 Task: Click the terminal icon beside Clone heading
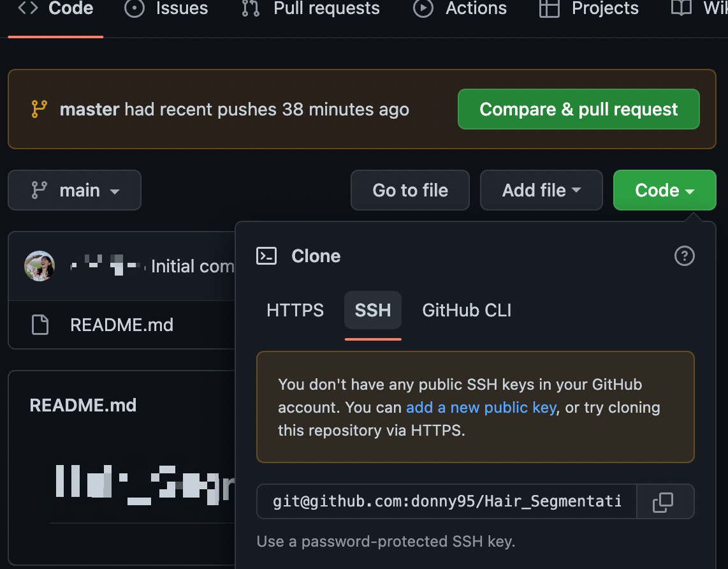(266, 256)
